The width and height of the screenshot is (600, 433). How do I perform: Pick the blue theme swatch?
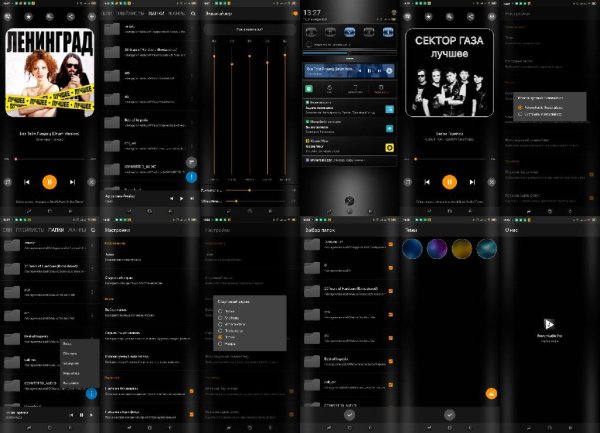[x=412, y=249]
